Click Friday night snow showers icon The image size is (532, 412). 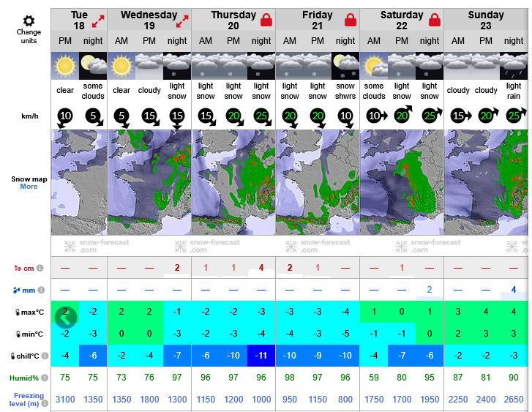tap(345, 66)
